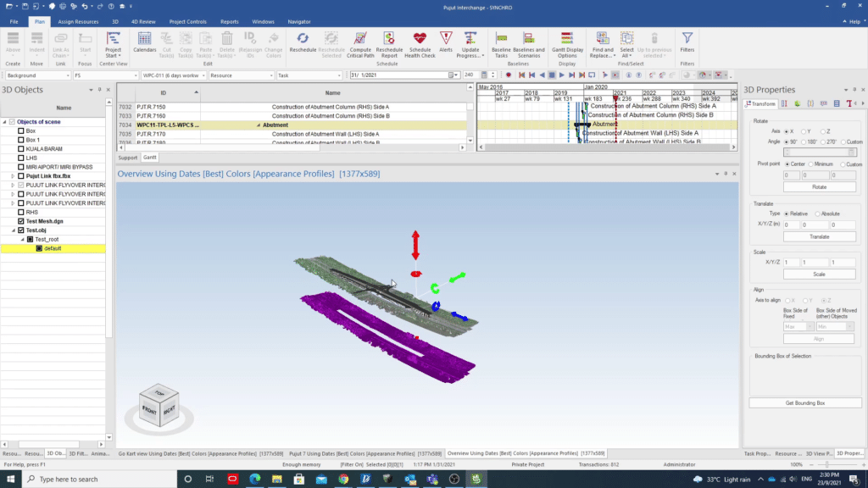Switch to the 3D ribbon tab
Viewport: 868px width, 488px height.
coord(115,21)
